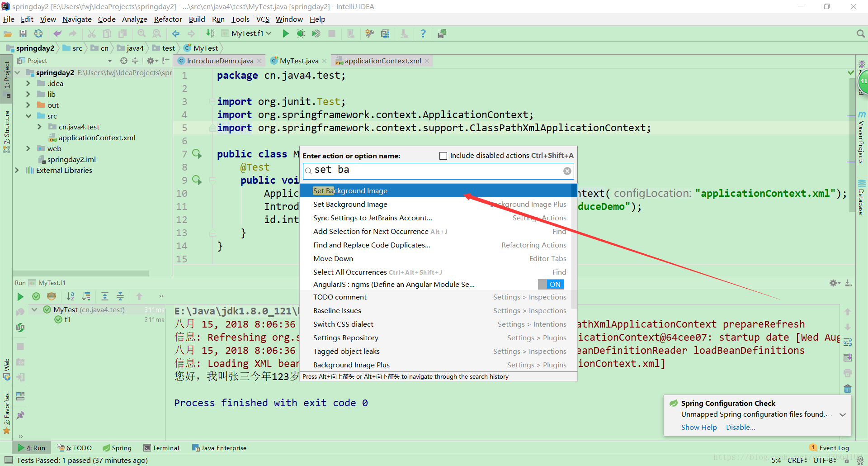Toggle the show passed tests check icon
Image resolution: width=868 pixels, height=466 pixels.
tap(36, 297)
